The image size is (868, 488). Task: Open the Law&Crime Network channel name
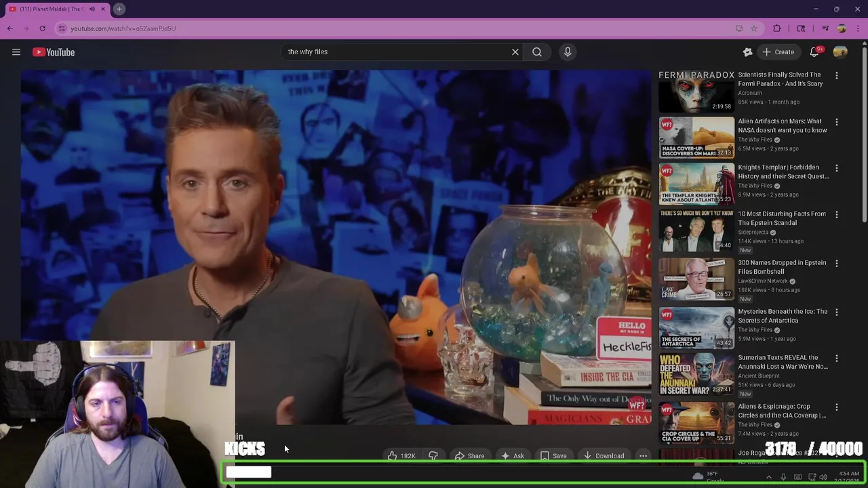(x=763, y=281)
